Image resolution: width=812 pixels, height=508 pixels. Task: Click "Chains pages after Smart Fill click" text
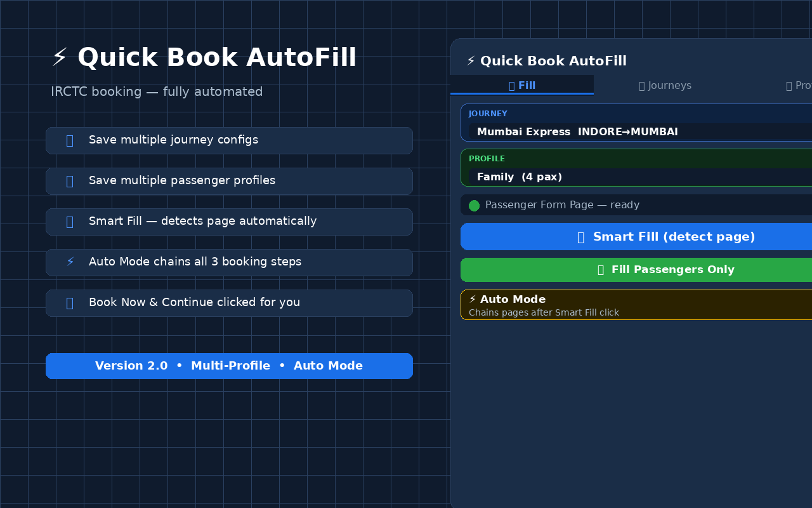point(544,312)
